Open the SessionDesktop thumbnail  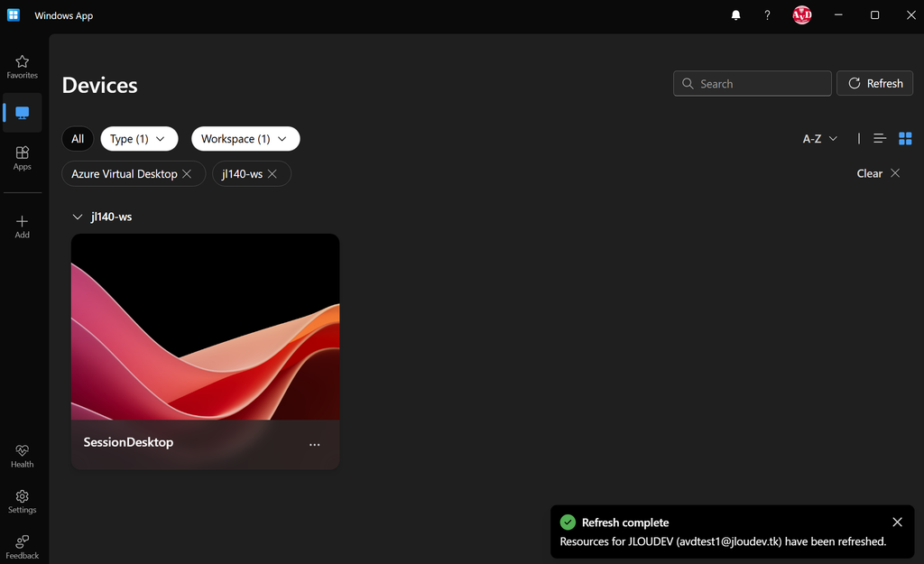point(205,327)
